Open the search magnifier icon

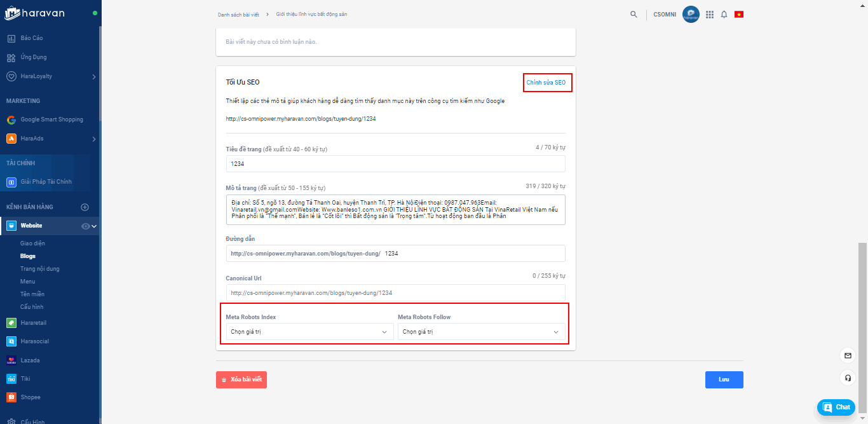634,14
